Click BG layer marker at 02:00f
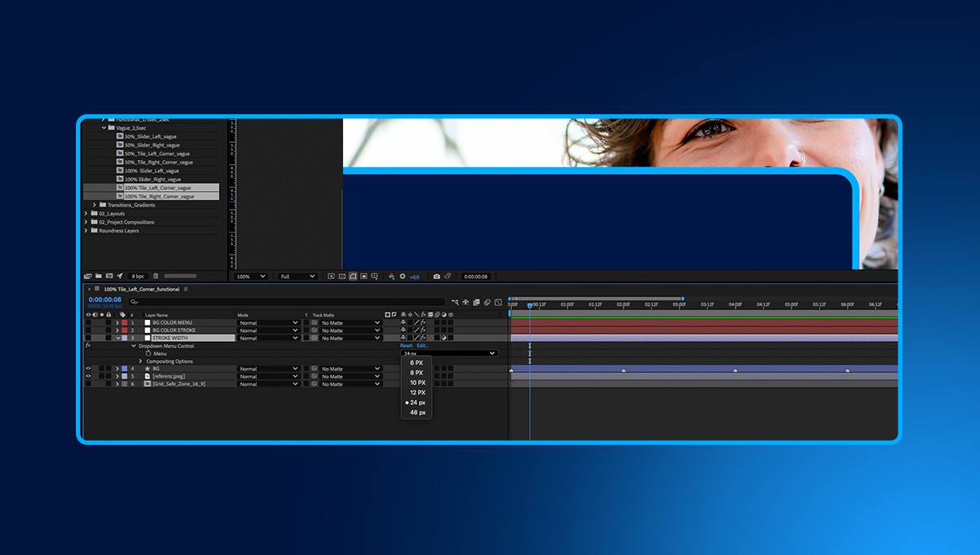Image resolution: width=980 pixels, height=555 pixels. (x=623, y=371)
